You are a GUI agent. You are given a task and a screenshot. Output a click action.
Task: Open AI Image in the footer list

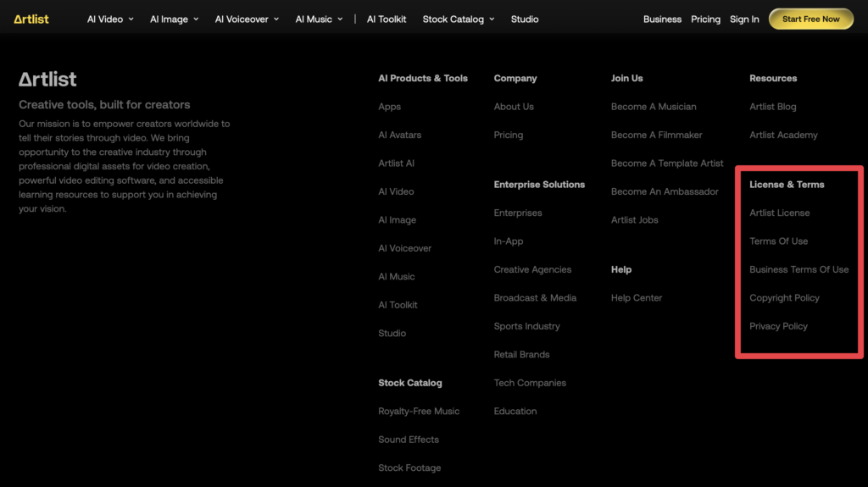coord(397,219)
